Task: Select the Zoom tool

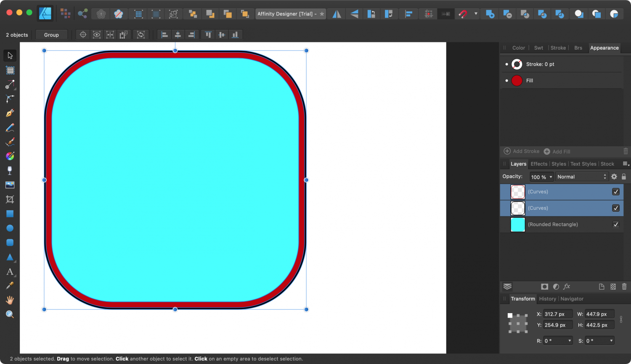Action: click(10, 314)
